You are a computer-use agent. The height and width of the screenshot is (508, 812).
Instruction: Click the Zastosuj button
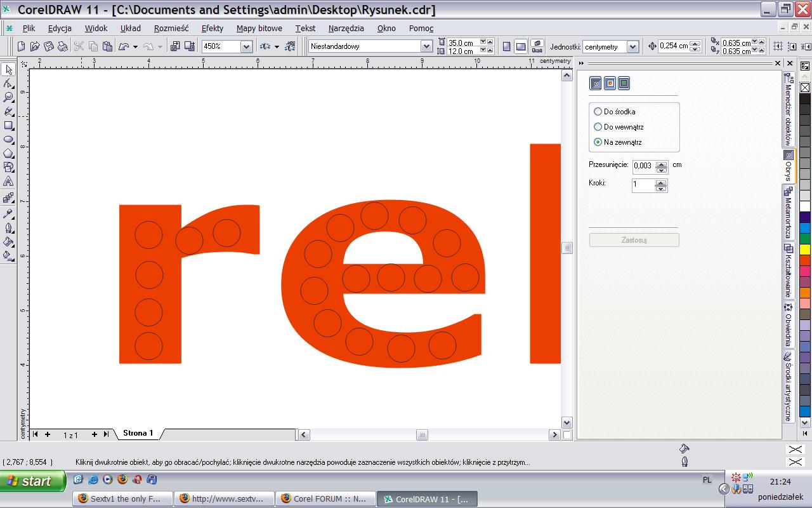(634, 240)
